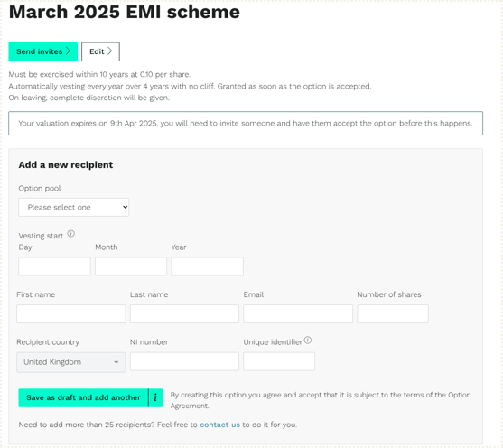Focus the vesting start Year field

[207, 266]
